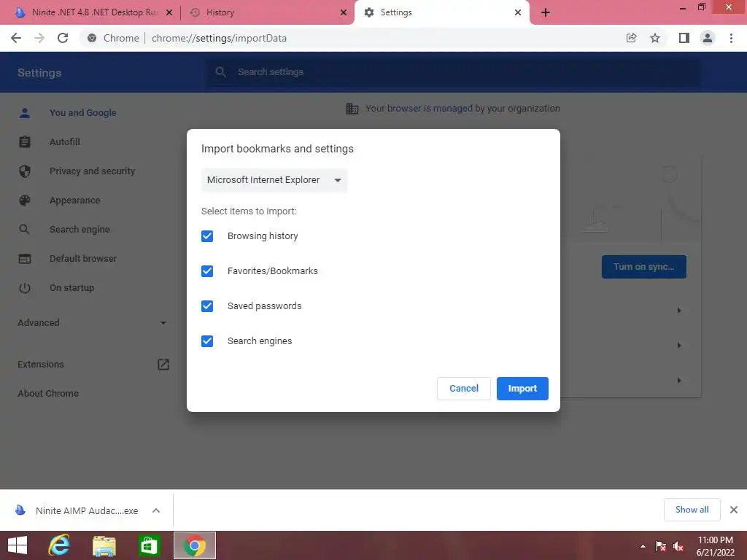Click the forward navigation arrow
The image size is (747, 560).
(x=39, y=38)
